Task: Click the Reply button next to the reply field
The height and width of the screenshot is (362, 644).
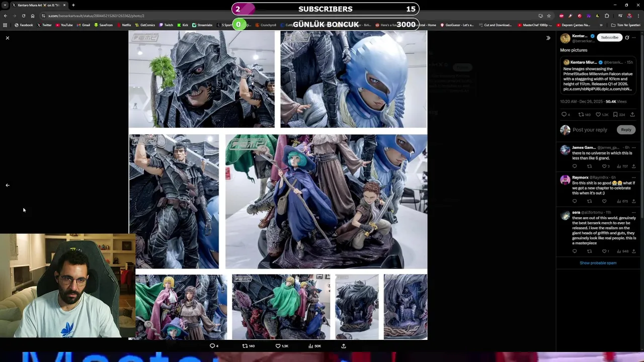Action: [626, 130]
